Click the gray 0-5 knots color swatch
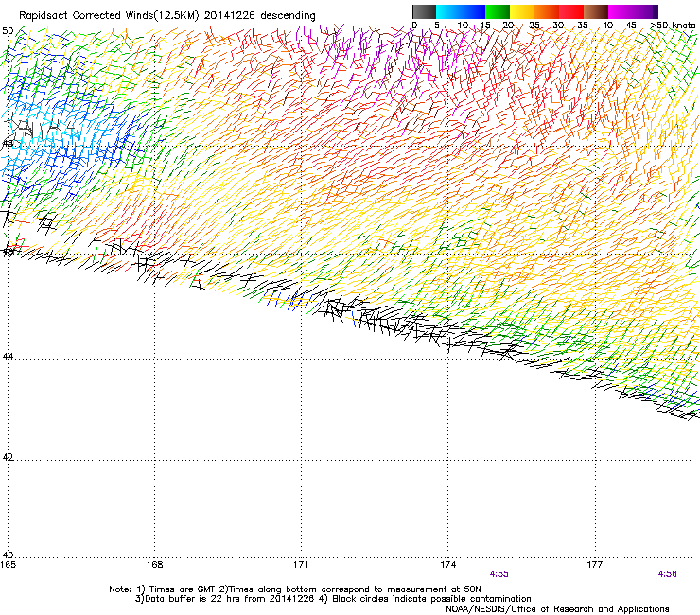The height and width of the screenshot is (615, 700). click(x=424, y=11)
